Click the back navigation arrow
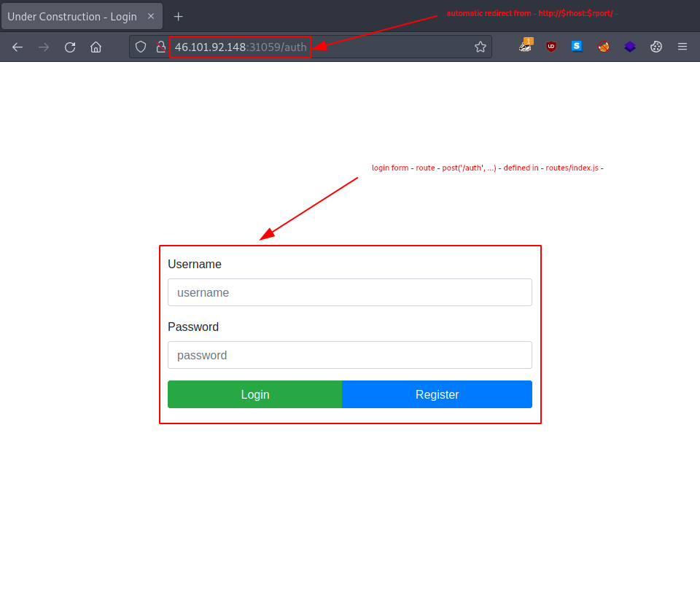 point(17,47)
